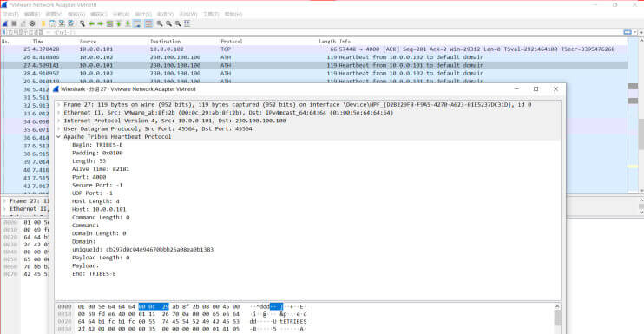Expand User Datagram Protocol section

click(x=59, y=128)
